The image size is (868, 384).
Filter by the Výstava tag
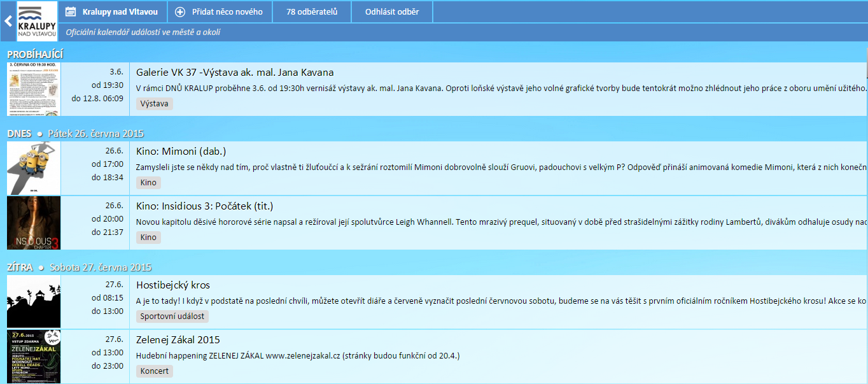pos(155,104)
